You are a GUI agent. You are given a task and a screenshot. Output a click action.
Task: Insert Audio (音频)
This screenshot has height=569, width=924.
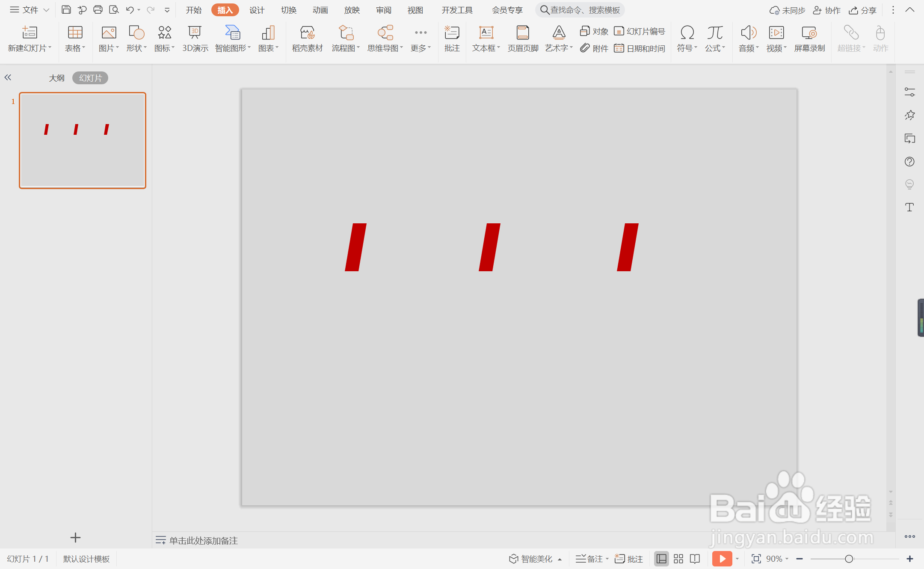click(x=749, y=39)
